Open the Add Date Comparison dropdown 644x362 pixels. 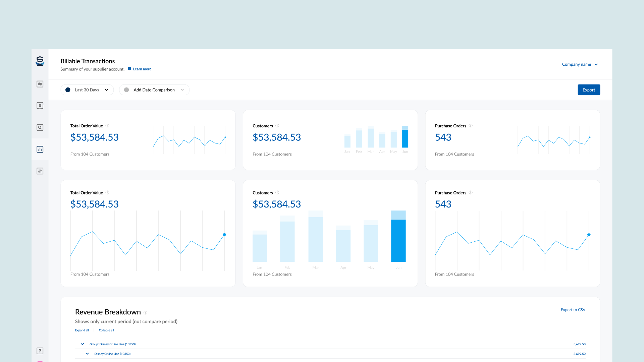pos(154,90)
